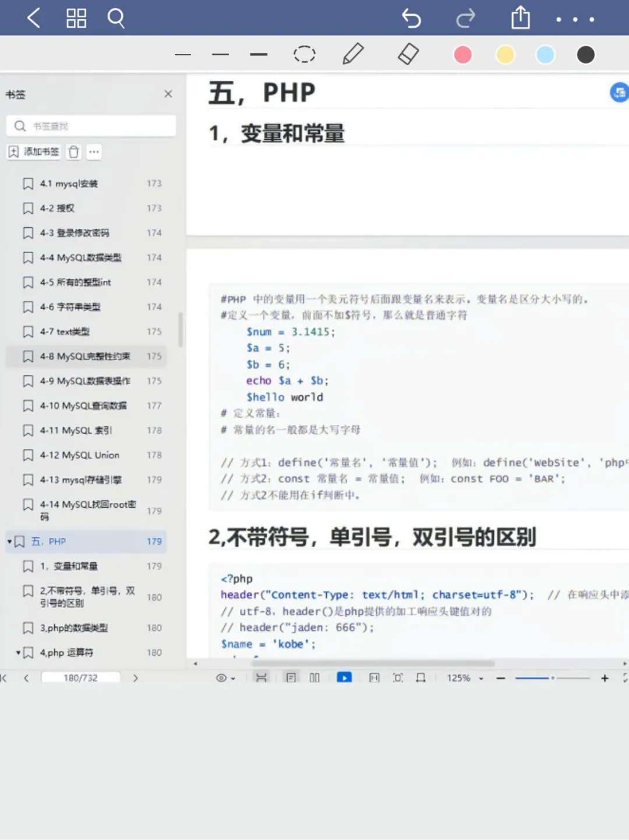Open the 125% zoom dropdown
Image resolution: width=629 pixels, height=840 pixels.
pyautogui.click(x=465, y=678)
